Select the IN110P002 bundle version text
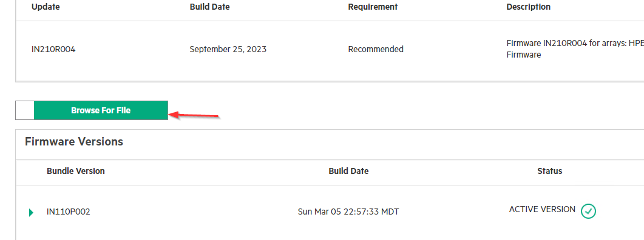The height and width of the screenshot is (240, 644). click(68, 212)
